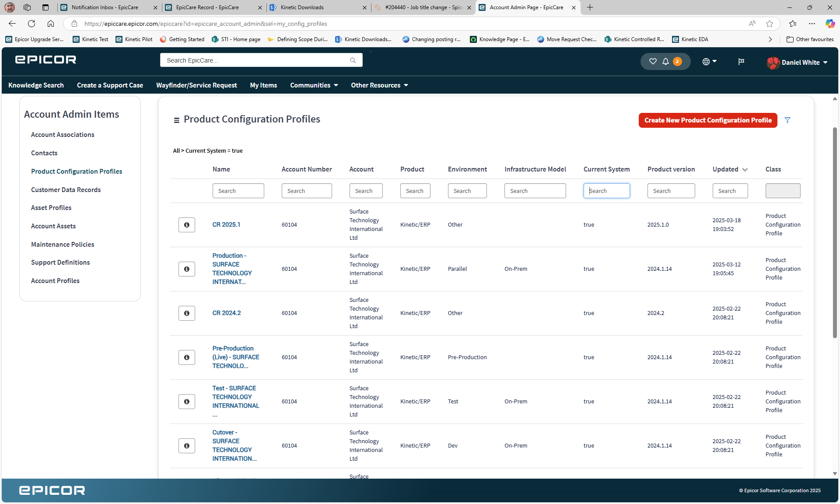The width and height of the screenshot is (840, 504).
Task: Expand the Communities menu
Action: [x=314, y=85]
